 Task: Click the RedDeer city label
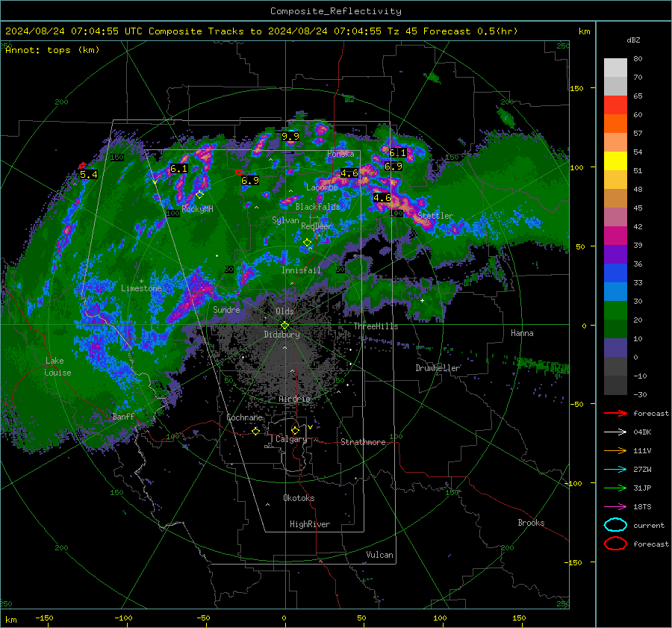tap(317, 226)
